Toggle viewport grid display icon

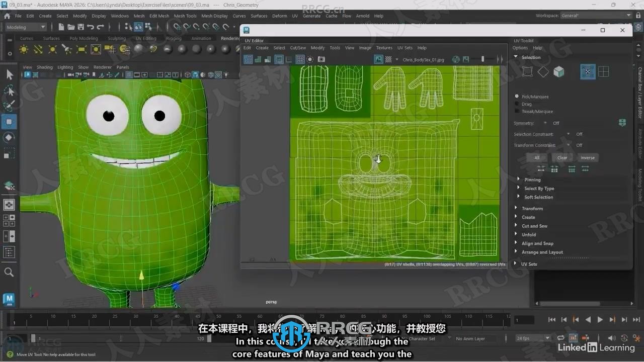click(129, 75)
